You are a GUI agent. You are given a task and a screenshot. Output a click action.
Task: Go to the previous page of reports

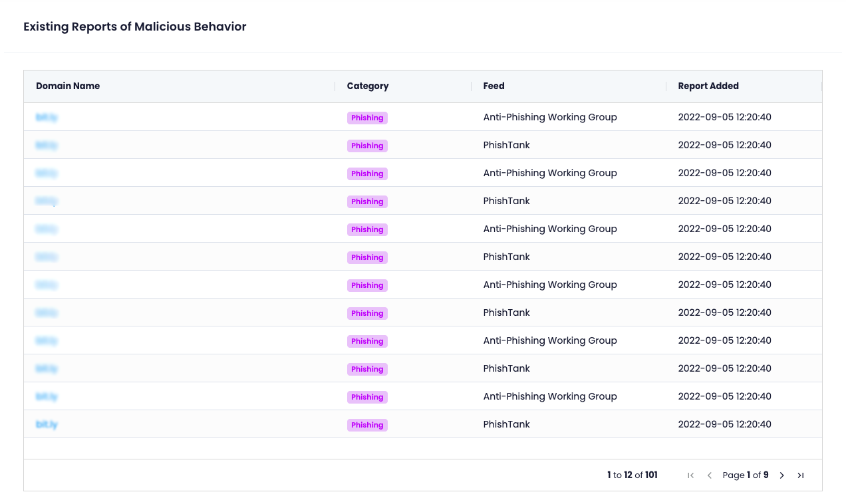[710, 475]
